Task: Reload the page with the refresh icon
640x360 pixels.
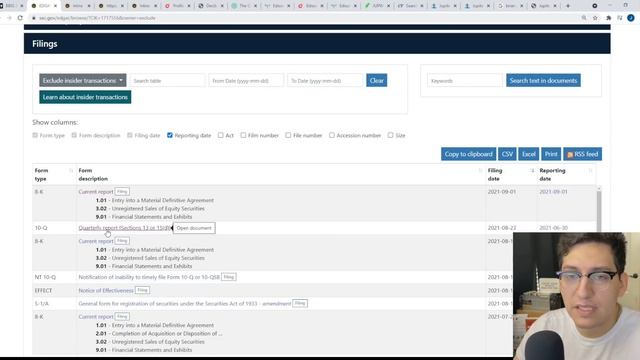Action: pos(20,18)
